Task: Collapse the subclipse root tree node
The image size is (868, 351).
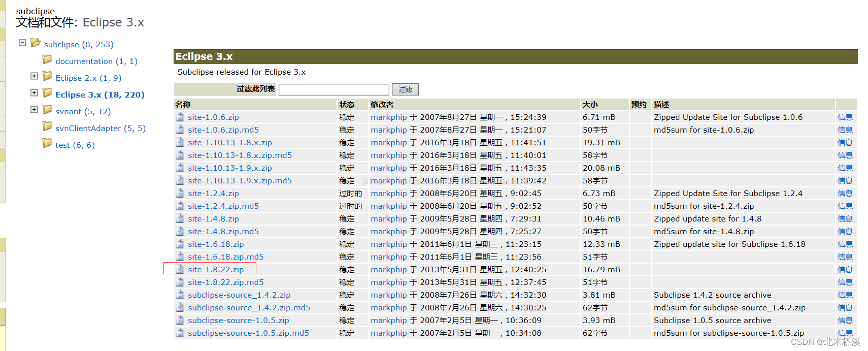Action: 22,43
